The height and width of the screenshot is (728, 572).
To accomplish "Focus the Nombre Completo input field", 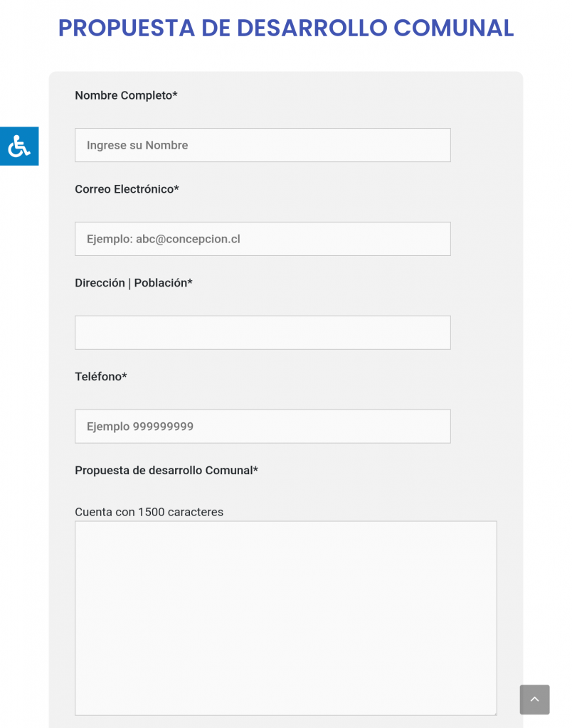I will 263,145.
